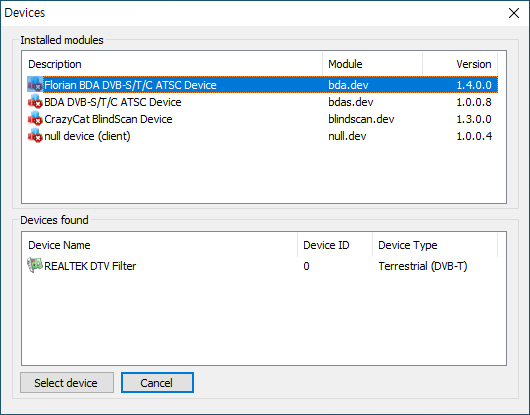Sort by the Module column header
The image size is (530, 415).
click(x=372, y=64)
